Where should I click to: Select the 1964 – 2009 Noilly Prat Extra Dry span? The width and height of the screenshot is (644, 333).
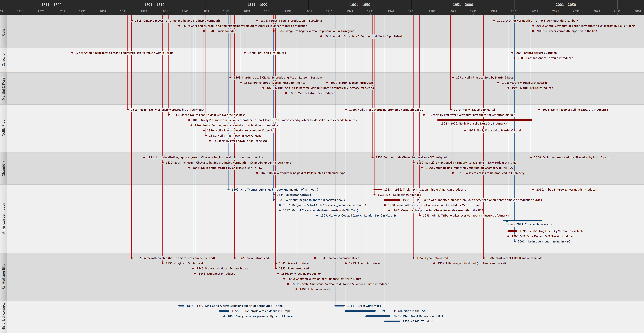tap(485, 120)
